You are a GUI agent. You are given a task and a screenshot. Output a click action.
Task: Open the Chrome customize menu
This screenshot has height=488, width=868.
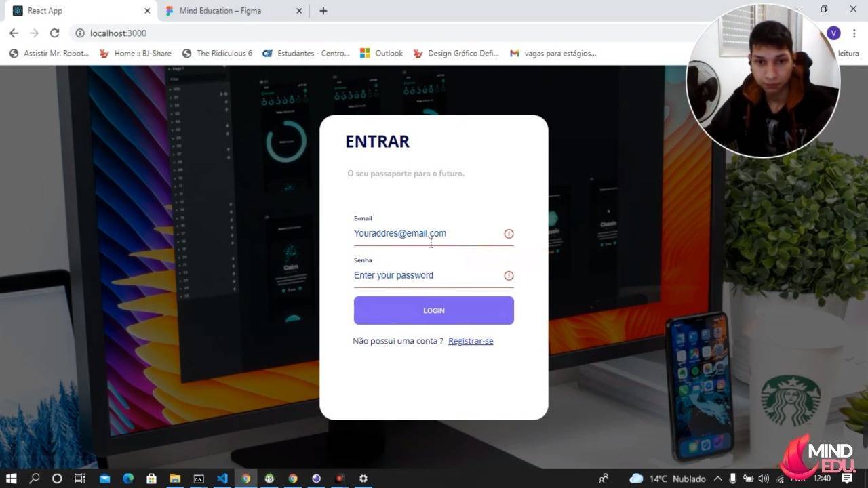(x=854, y=33)
